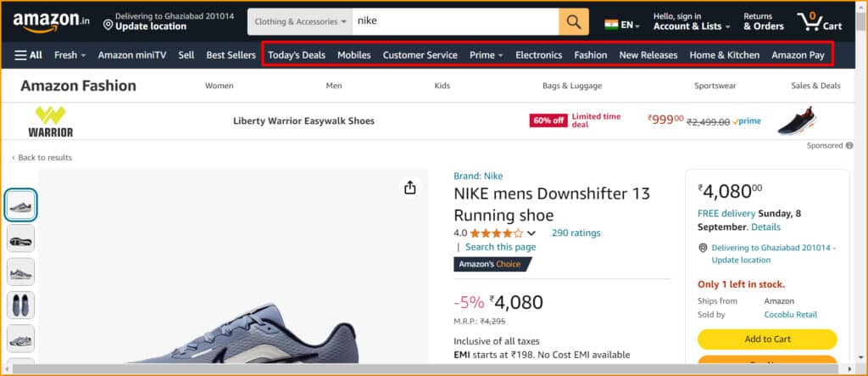The height and width of the screenshot is (376, 868).
Task: Select the top-view pair of shoes thumbnail
Action: (x=21, y=305)
